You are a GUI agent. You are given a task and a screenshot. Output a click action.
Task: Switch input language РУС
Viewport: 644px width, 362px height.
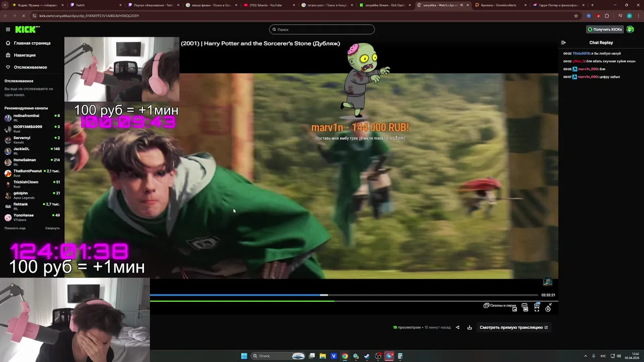(x=603, y=356)
